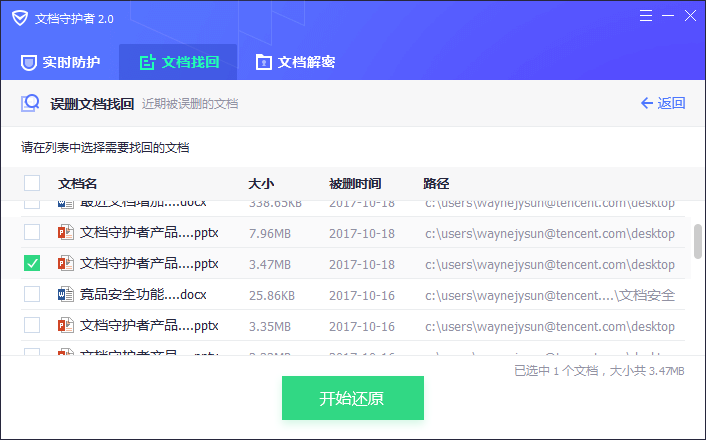Click the 7.96MB size cell
The height and width of the screenshot is (440, 706).
click(270, 233)
